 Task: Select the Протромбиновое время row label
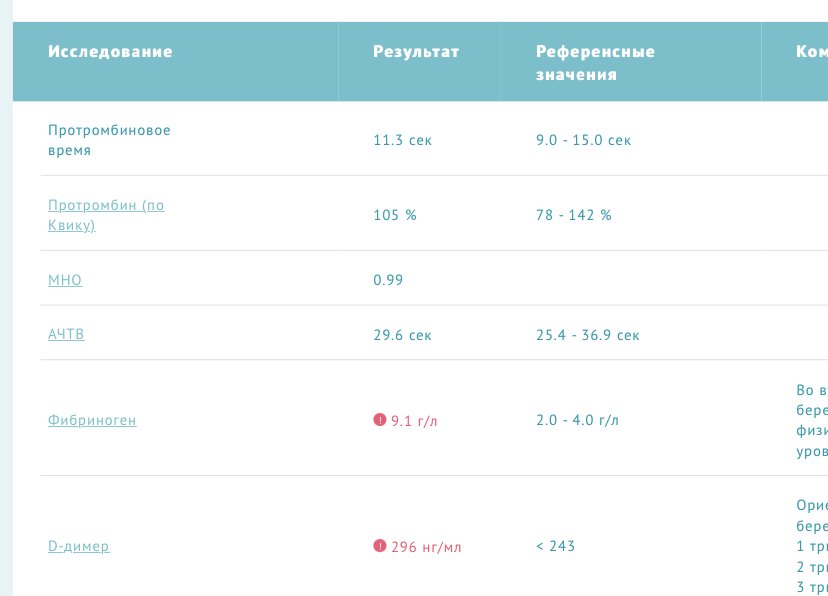(x=109, y=140)
